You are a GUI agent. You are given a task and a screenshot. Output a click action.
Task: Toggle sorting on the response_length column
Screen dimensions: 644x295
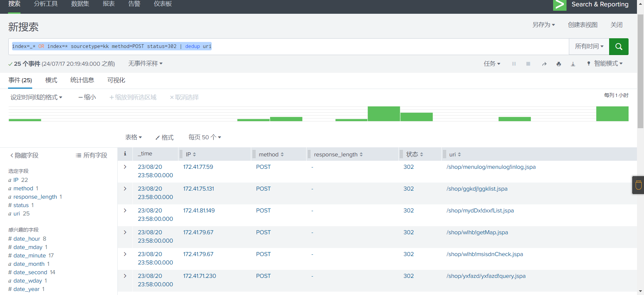(x=361, y=154)
